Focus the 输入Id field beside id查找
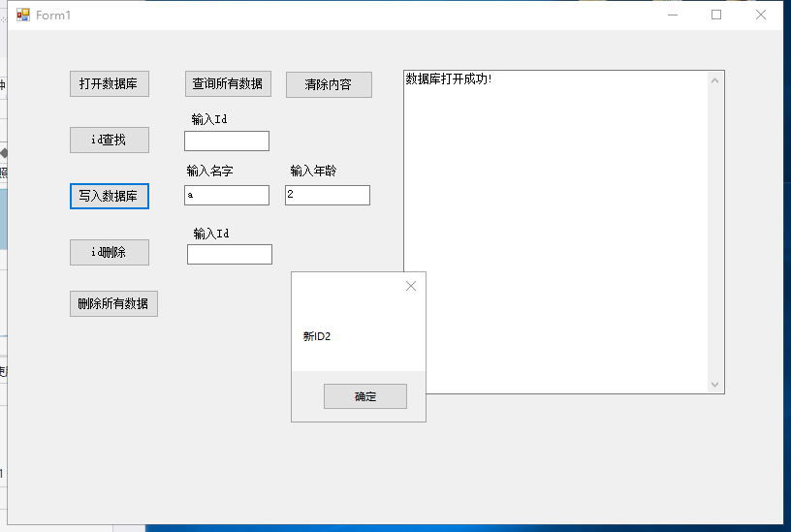The width and height of the screenshot is (791, 532). tap(227, 141)
